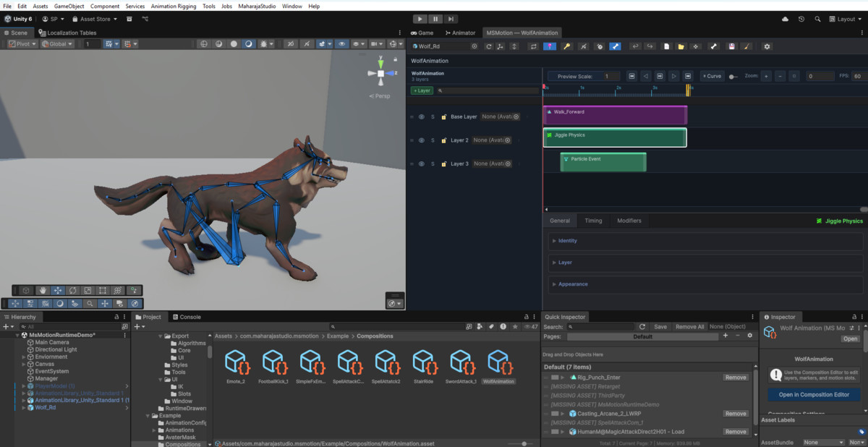868x447 pixels.
Task: Click the pink pin icon in MSMotion toolbar
Action: click(550, 46)
